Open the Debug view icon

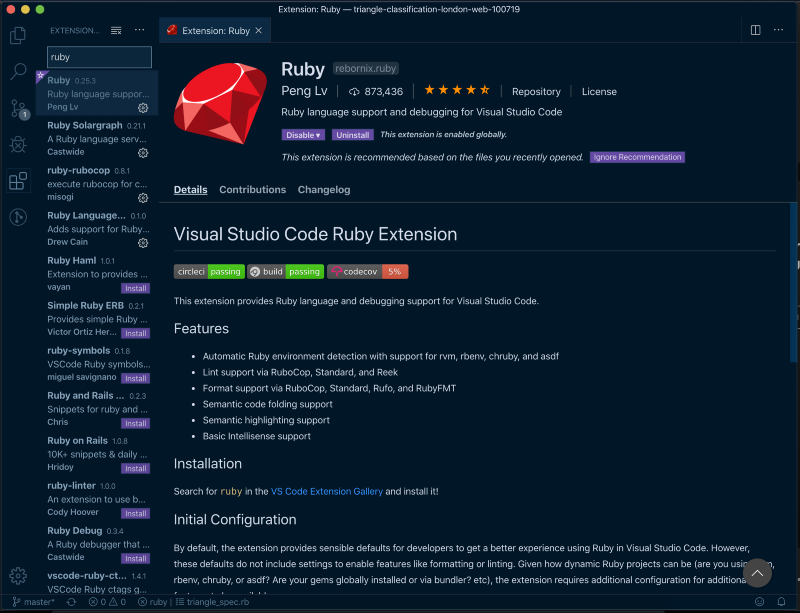point(18,144)
